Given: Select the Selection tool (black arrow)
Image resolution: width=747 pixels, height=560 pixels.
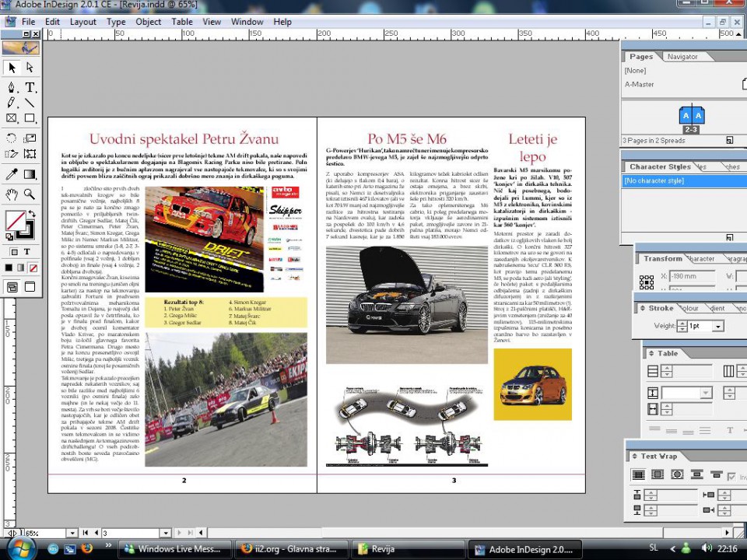Looking at the screenshot, I should click(x=12, y=68).
